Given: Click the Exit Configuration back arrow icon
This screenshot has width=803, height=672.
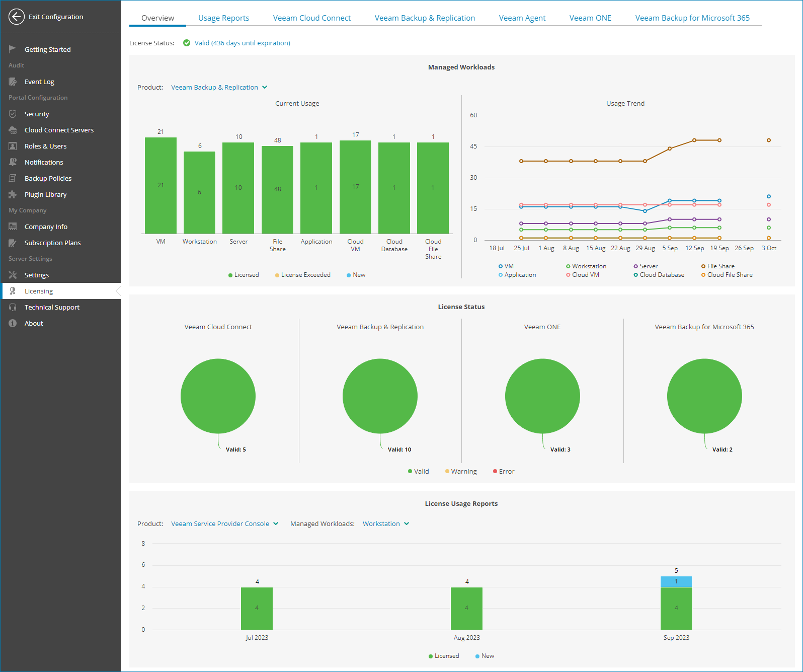Looking at the screenshot, I should coord(16,17).
